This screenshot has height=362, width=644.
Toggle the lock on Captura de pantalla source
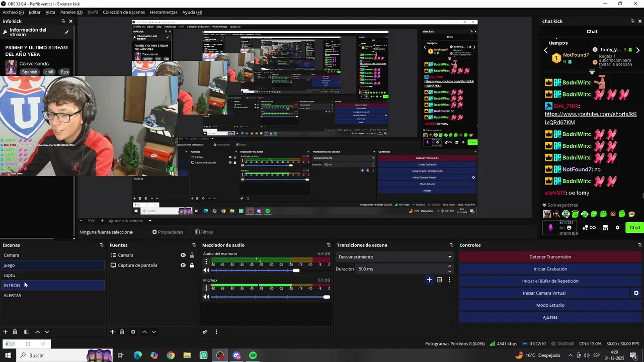pyautogui.click(x=192, y=265)
